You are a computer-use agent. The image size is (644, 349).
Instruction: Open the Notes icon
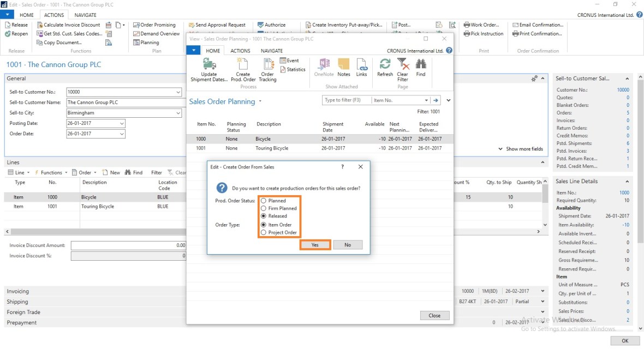click(344, 65)
